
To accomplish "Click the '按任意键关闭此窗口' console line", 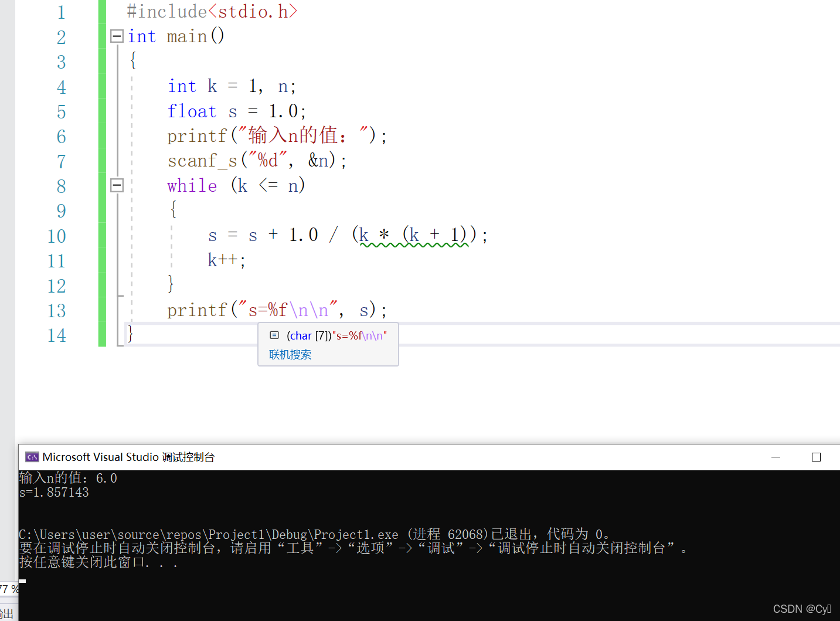I will (x=98, y=562).
